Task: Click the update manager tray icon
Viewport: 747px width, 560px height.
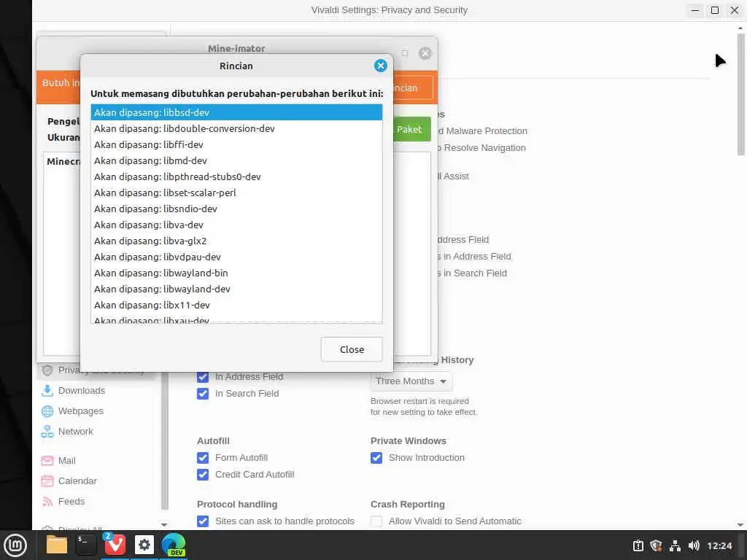Action: point(638,545)
